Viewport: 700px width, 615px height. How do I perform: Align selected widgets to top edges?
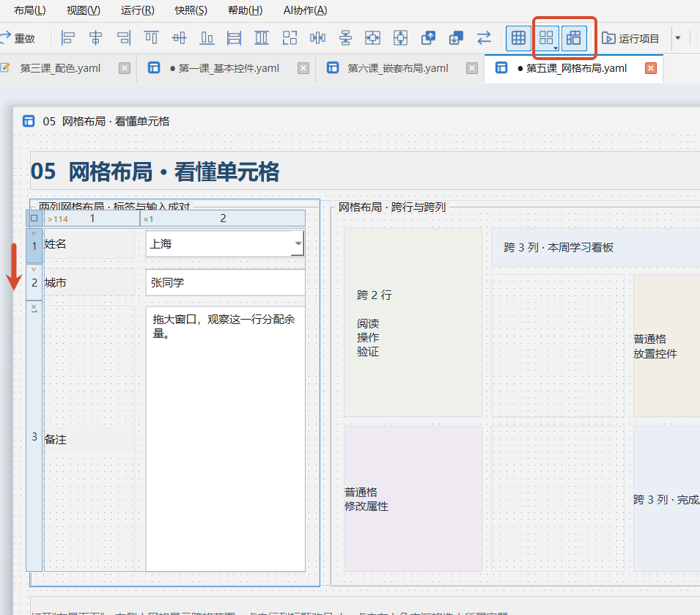(x=151, y=38)
